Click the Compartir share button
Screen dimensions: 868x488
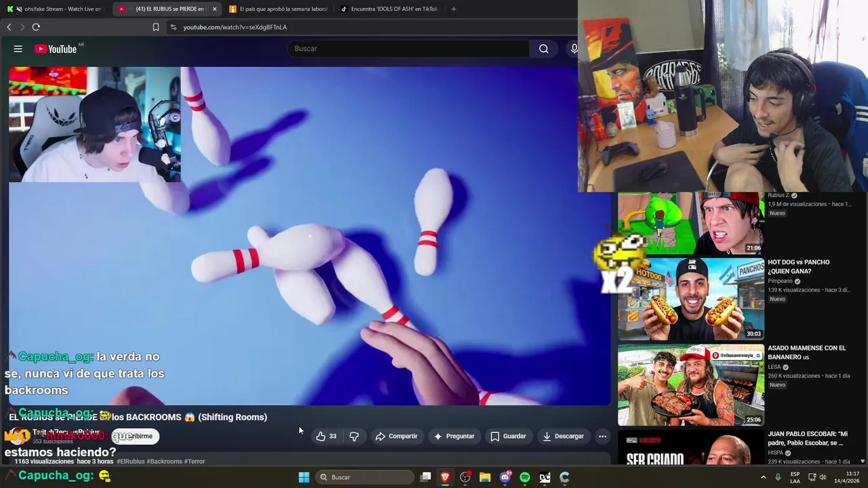tap(397, 436)
